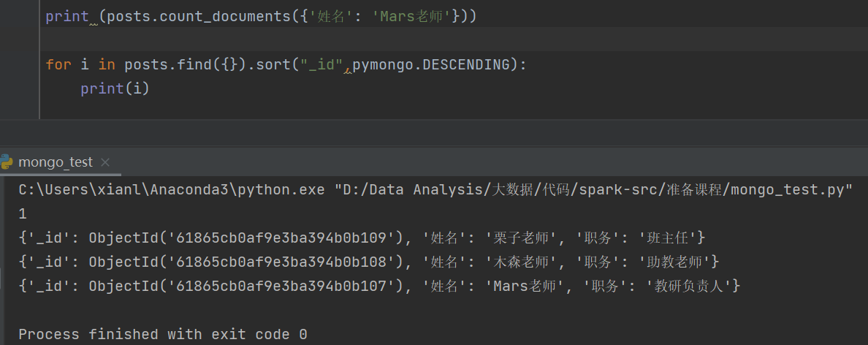Click the python.exe command line in console
868x345 pixels.
[435, 190]
